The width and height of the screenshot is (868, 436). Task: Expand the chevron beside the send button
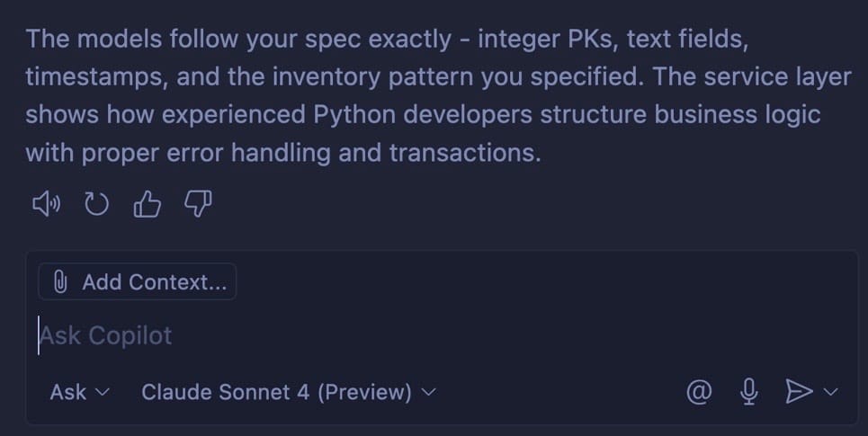coord(831,391)
